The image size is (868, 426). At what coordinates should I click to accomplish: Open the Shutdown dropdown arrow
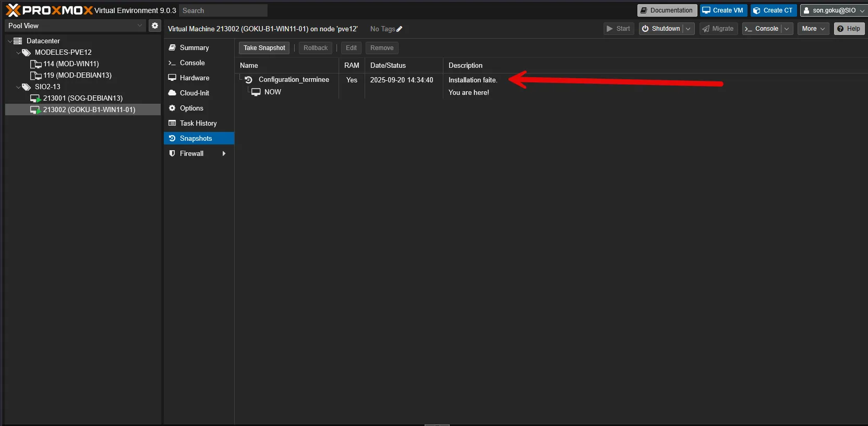click(688, 29)
